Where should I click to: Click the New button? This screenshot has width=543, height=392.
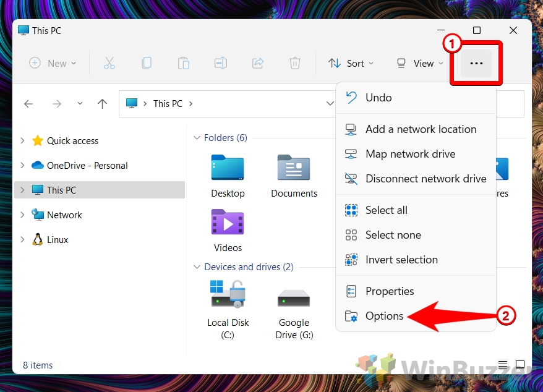[53, 63]
